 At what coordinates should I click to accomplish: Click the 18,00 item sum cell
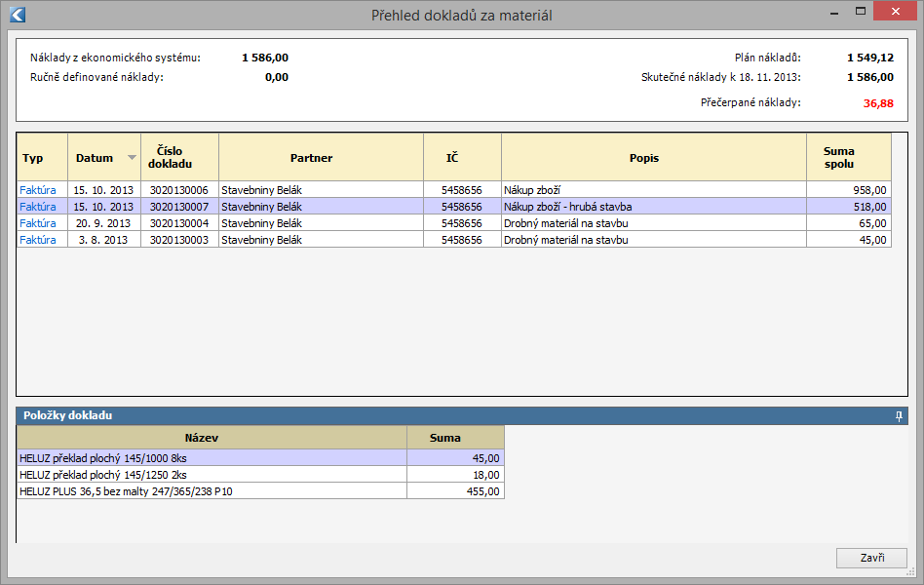click(x=455, y=475)
